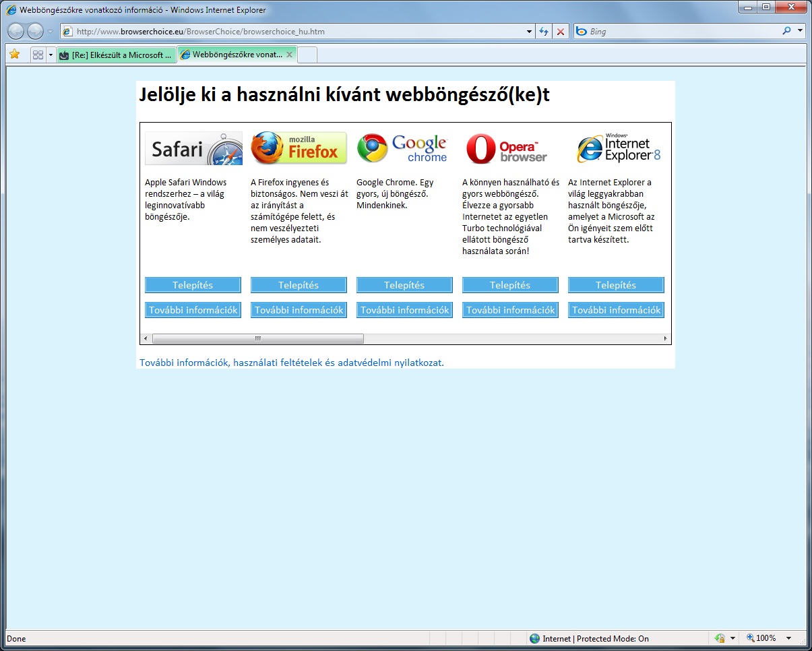The height and width of the screenshot is (651, 812).
Task: Click the Back navigation arrow
Action: 16,31
